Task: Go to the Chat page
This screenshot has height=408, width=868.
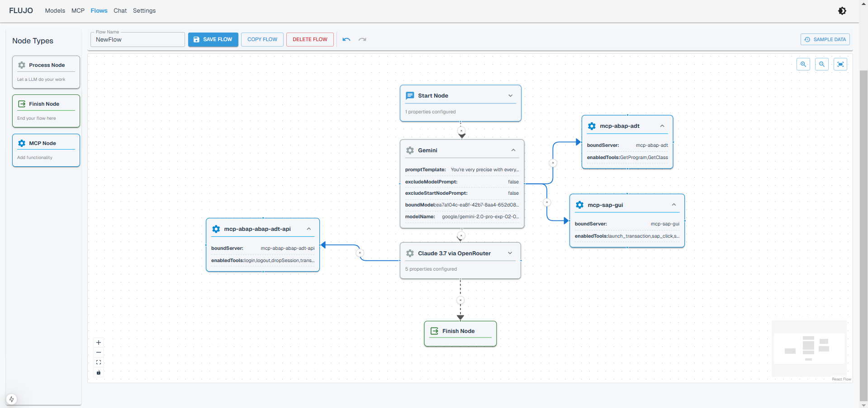Action: (120, 10)
